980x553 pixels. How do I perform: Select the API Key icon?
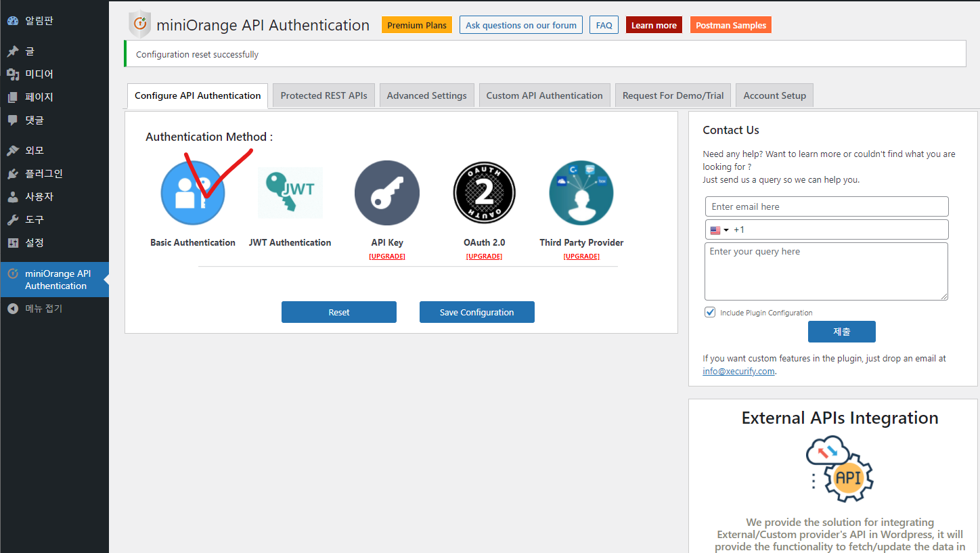click(387, 193)
